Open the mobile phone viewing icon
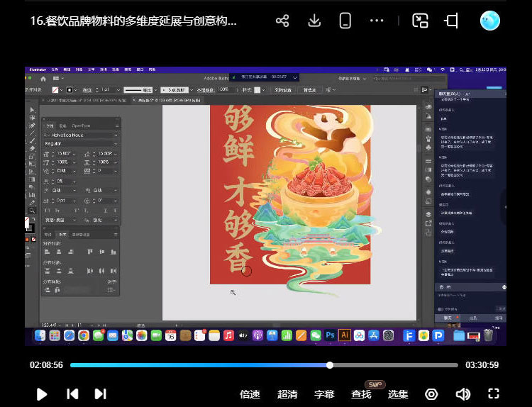This screenshot has width=532, height=407. click(345, 21)
